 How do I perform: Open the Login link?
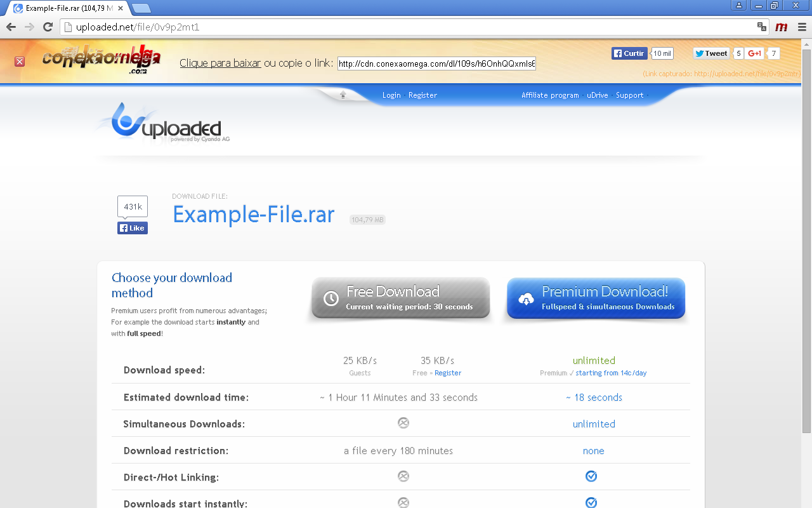click(x=391, y=95)
